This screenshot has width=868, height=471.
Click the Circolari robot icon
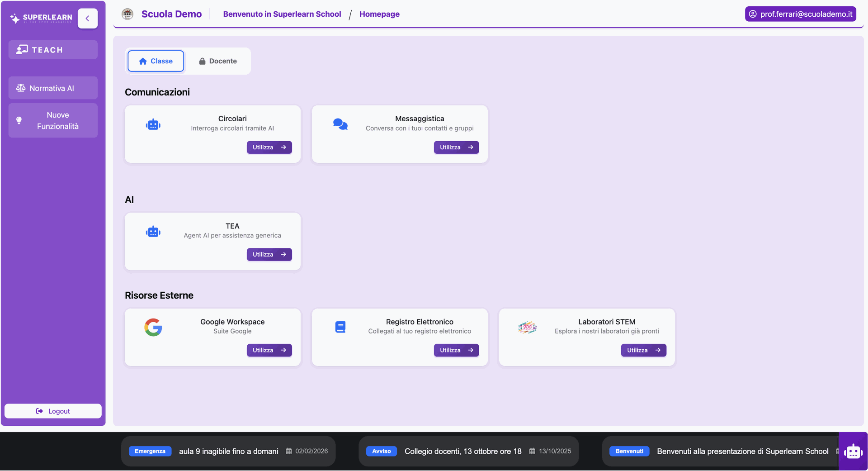point(153,124)
